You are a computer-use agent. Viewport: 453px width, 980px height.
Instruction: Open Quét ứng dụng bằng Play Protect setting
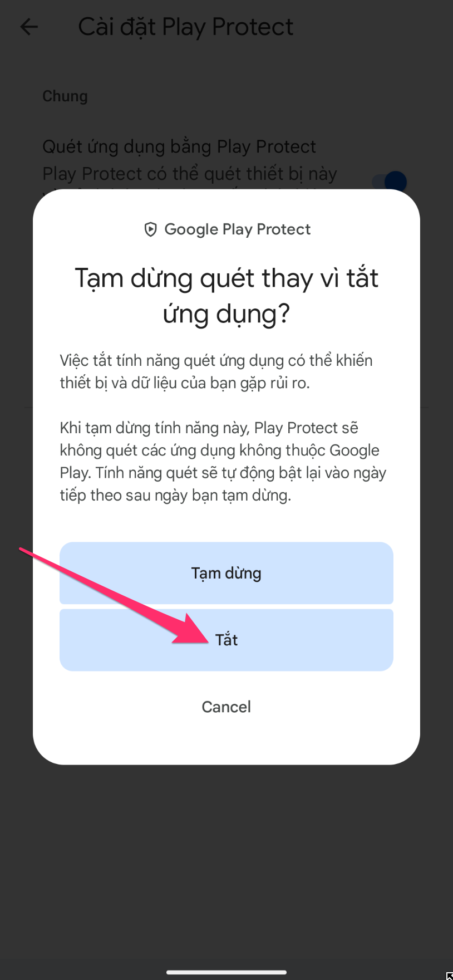tap(179, 146)
